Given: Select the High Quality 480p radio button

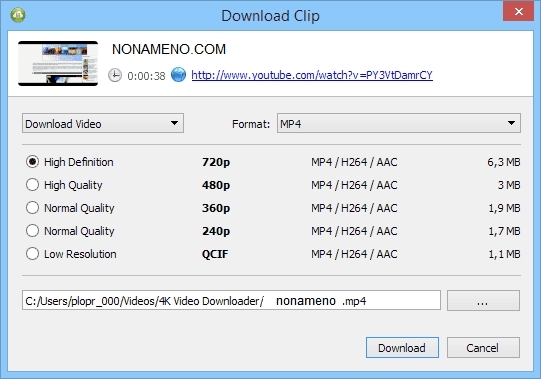Looking at the screenshot, I should click(x=32, y=185).
